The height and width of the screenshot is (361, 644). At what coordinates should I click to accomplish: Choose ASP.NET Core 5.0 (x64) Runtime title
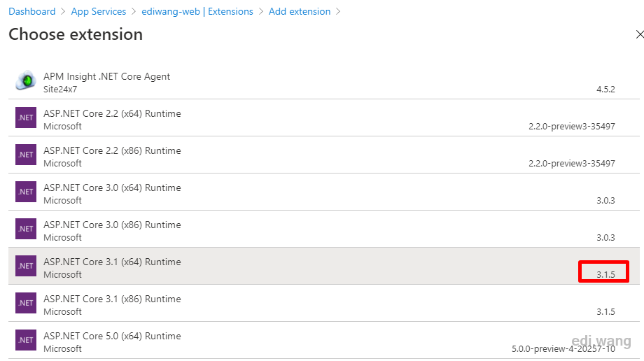click(112, 336)
